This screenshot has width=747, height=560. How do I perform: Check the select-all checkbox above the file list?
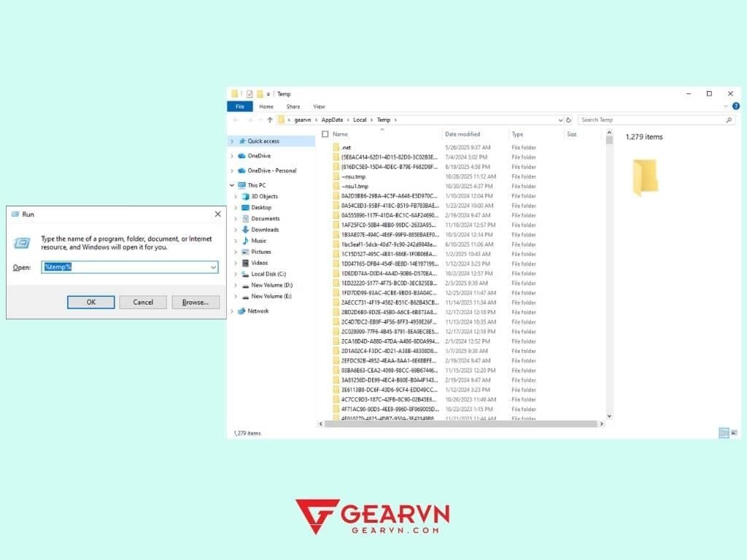(324, 134)
